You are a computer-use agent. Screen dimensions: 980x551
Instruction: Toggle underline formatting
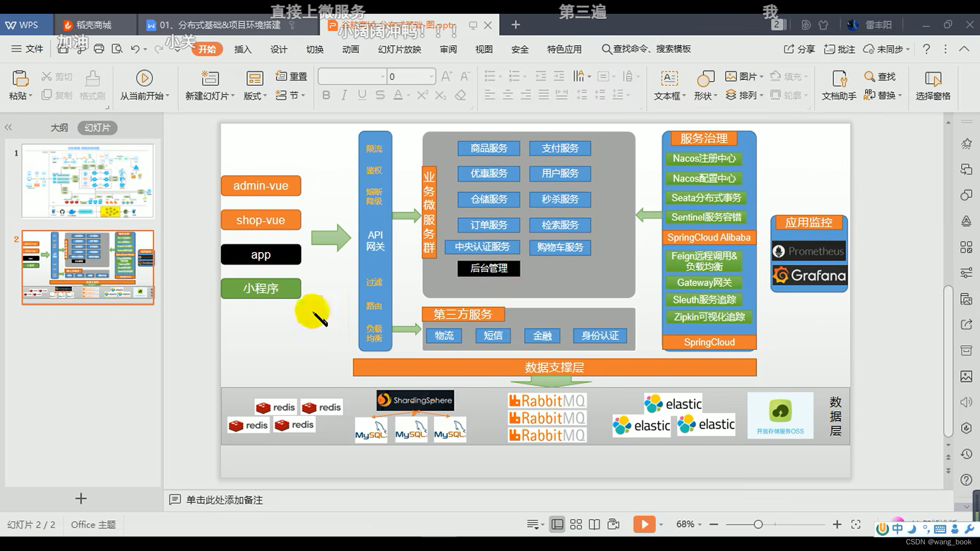point(362,95)
